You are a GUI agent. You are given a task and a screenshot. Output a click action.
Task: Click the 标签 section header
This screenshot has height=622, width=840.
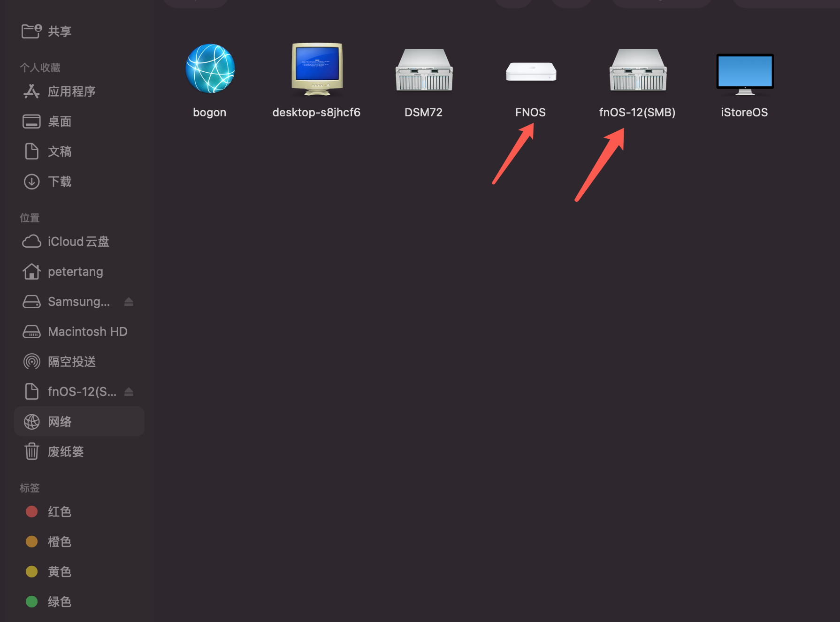(30, 488)
